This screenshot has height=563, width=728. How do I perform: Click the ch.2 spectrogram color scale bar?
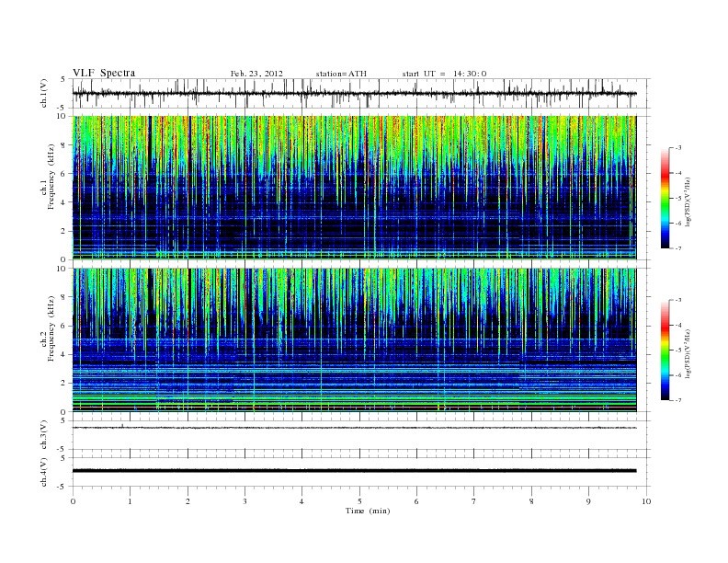click(x=665, y=350)
